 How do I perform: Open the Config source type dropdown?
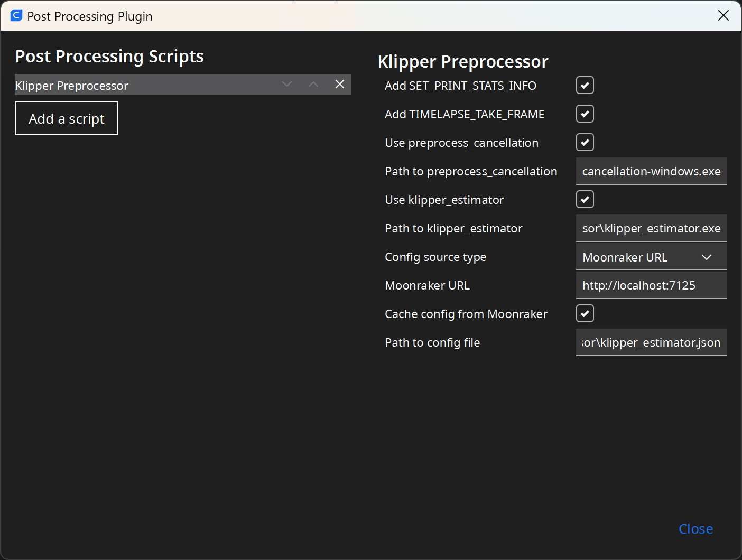pos(651,257)
